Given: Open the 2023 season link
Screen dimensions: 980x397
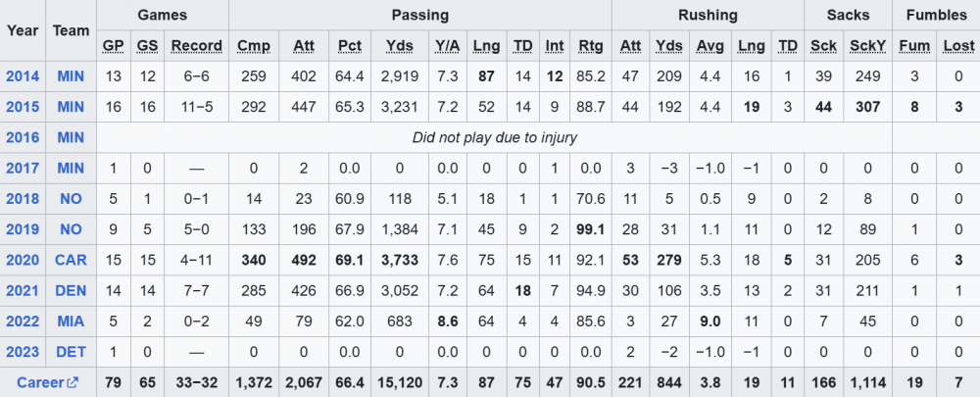Looking at the screenshot, I should click(23, 351).
